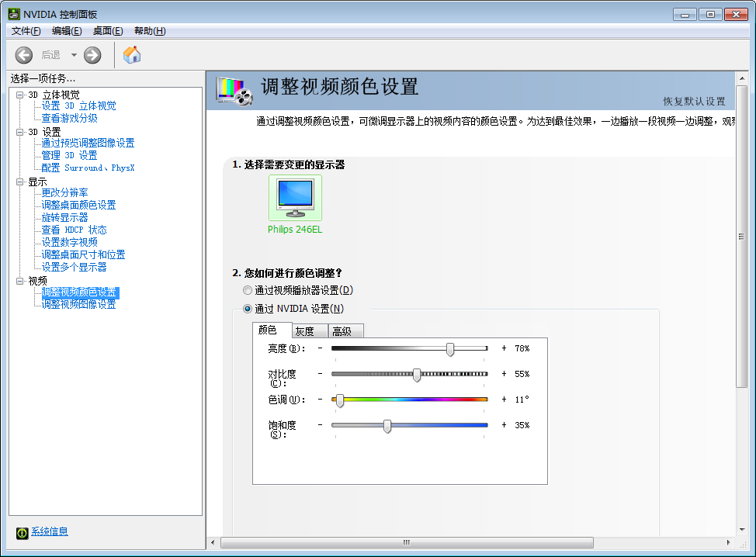756x557 pixels.
Task: Increase brightness with the plus button
Action: point(504,348)
